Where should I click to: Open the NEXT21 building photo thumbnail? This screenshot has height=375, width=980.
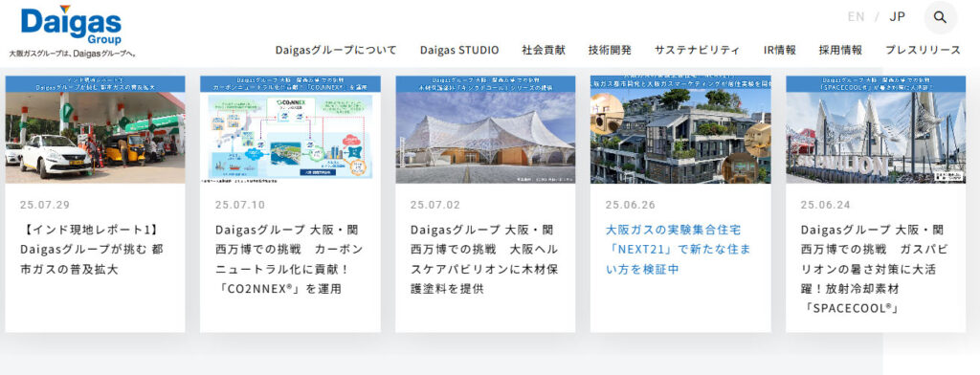680,129
